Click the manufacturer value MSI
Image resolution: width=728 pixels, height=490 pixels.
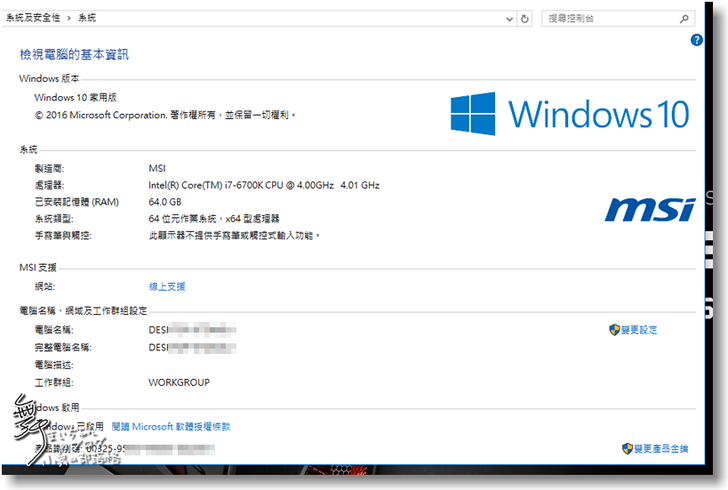tap(157, 168)
